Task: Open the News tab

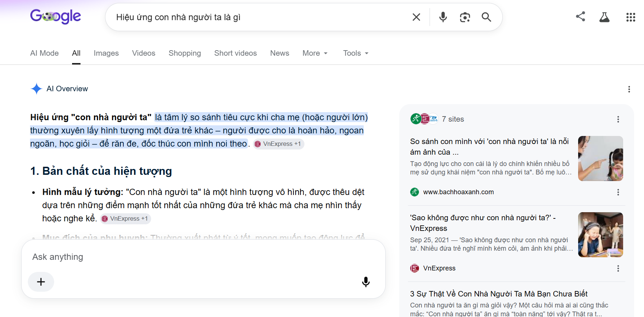Action: click(x=280, y=53)
